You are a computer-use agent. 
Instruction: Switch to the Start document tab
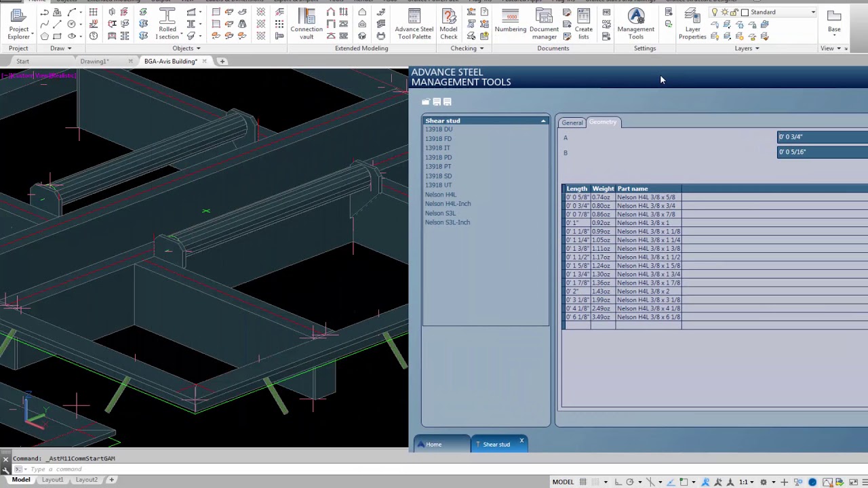[x=22, y=61]
